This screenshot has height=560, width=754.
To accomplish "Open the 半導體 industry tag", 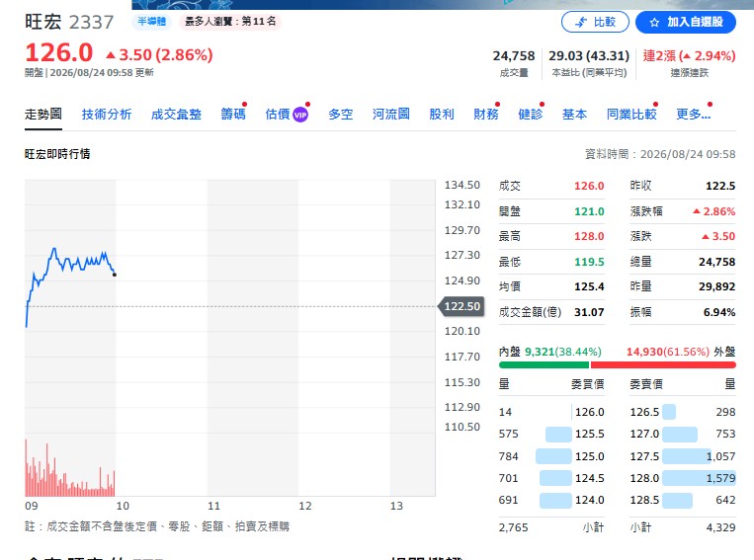I will [x=151, y=21].
